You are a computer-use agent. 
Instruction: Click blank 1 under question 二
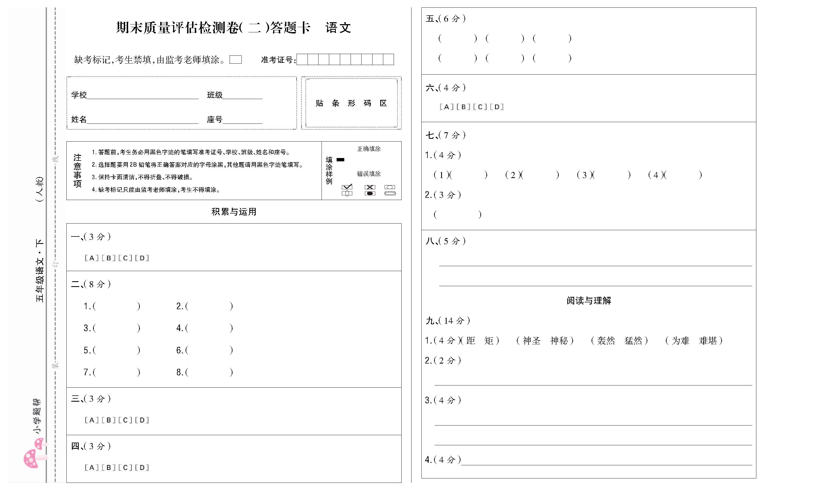116,306
